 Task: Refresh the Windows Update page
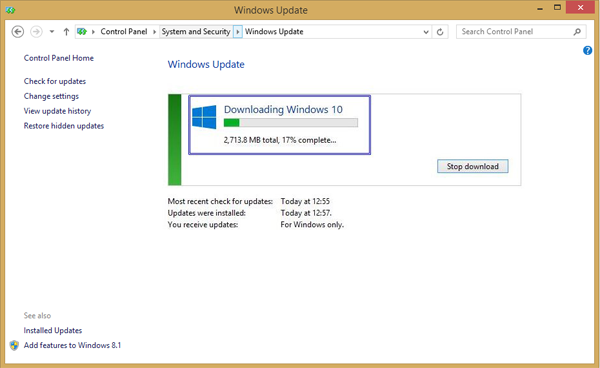coord(440,32)
